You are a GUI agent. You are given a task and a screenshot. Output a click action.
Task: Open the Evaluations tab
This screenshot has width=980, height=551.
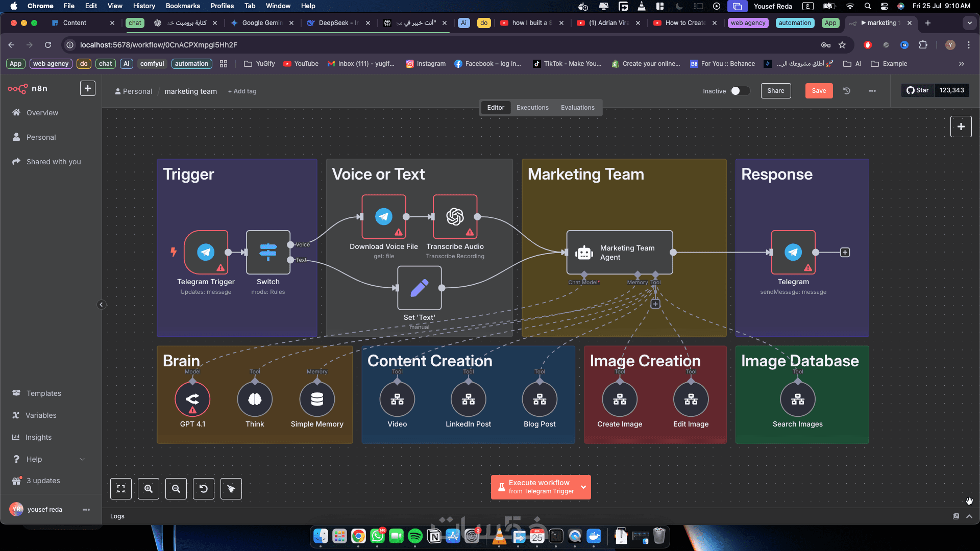tap(577, 108)
